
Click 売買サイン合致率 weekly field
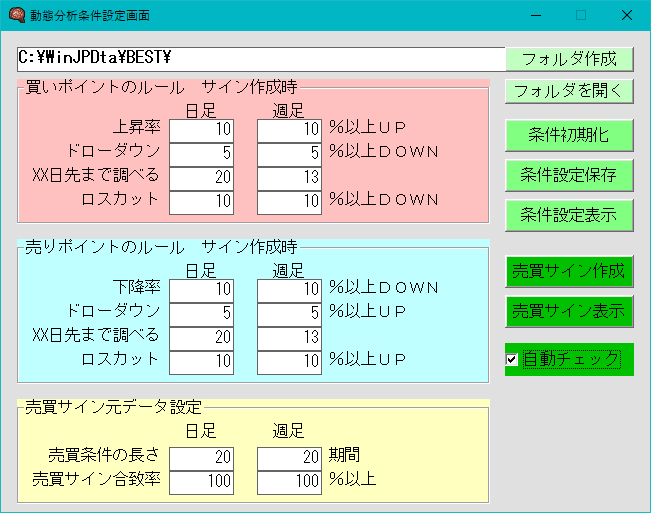tap(290, 481)
